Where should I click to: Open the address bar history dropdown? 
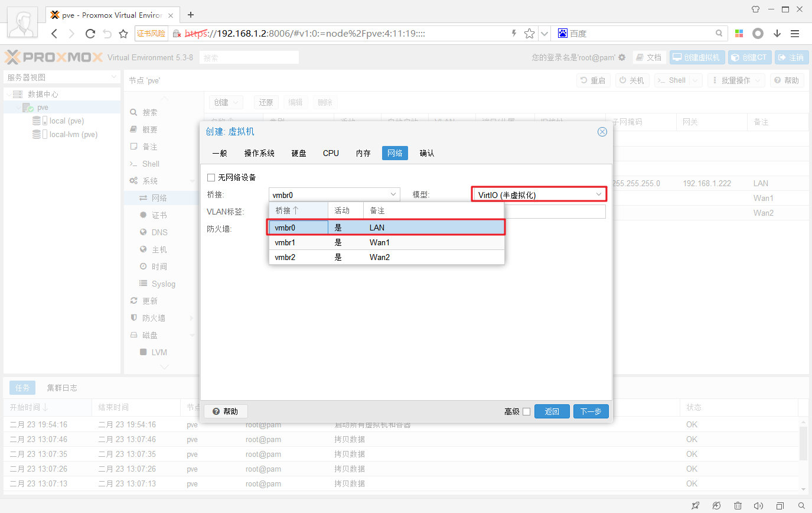(544, 34)
